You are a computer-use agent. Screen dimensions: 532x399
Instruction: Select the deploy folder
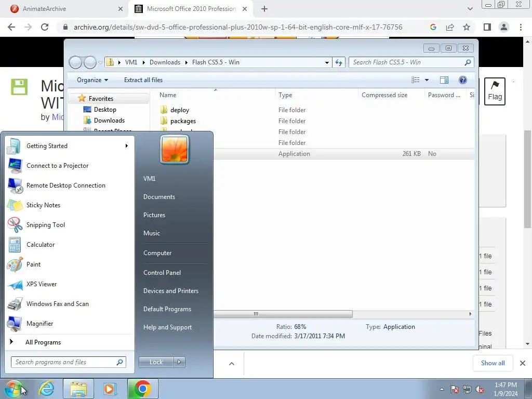coord(180,110)
